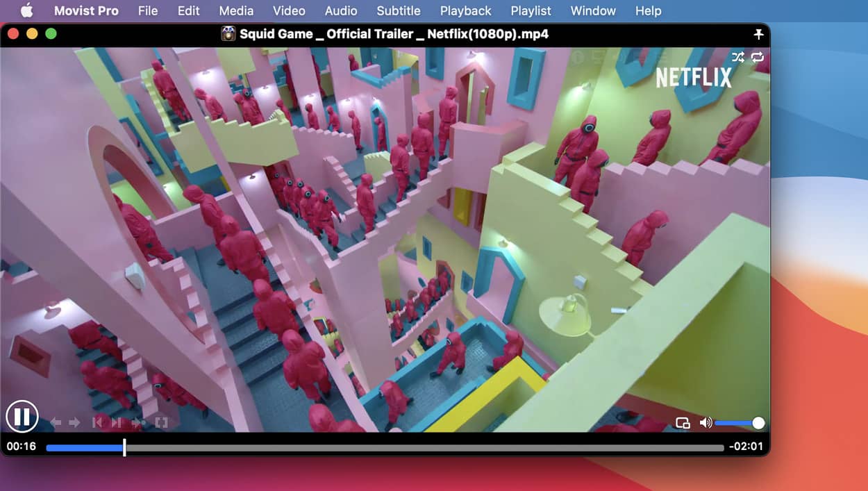
Task: Open the Playlist menu
Action: pyautogui.click(x=531, y=10)
